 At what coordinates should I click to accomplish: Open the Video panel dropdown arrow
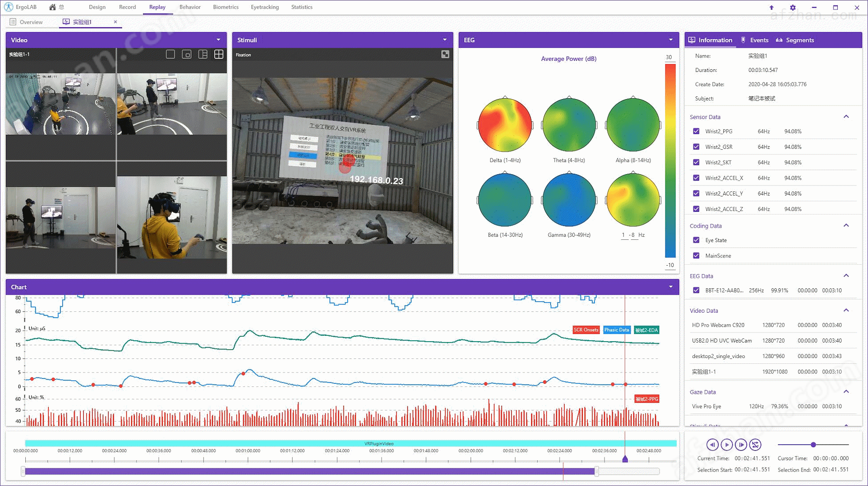coord(218,40)
